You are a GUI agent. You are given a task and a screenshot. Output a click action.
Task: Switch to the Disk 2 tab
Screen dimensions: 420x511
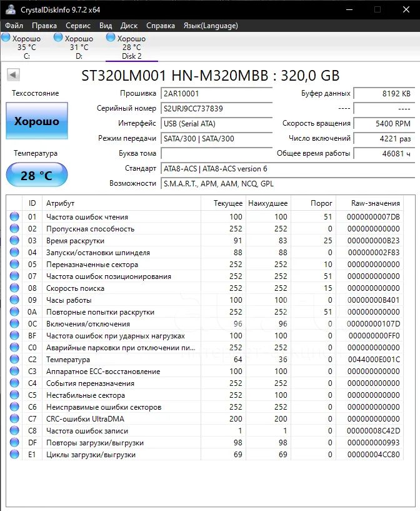coord(131,48)
